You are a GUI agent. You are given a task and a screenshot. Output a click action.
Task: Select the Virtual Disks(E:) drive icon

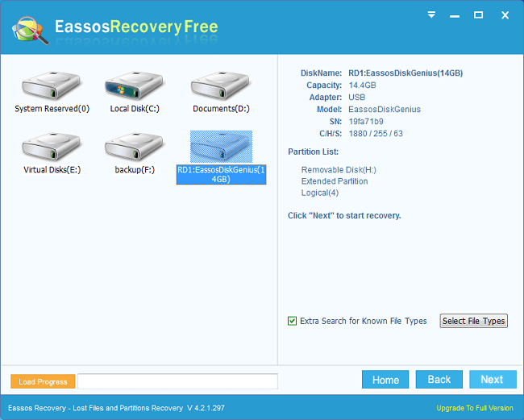pos(51,147)
